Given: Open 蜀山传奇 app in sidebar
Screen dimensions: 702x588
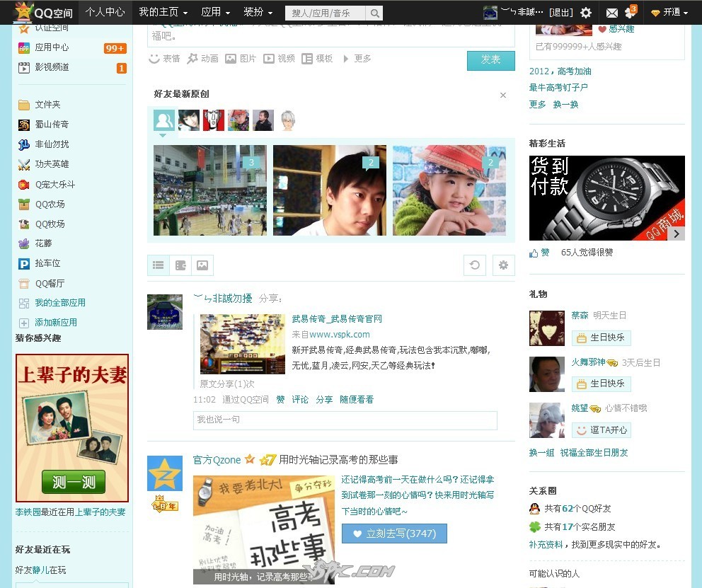Looking at the screenshot, I should 44,125.
